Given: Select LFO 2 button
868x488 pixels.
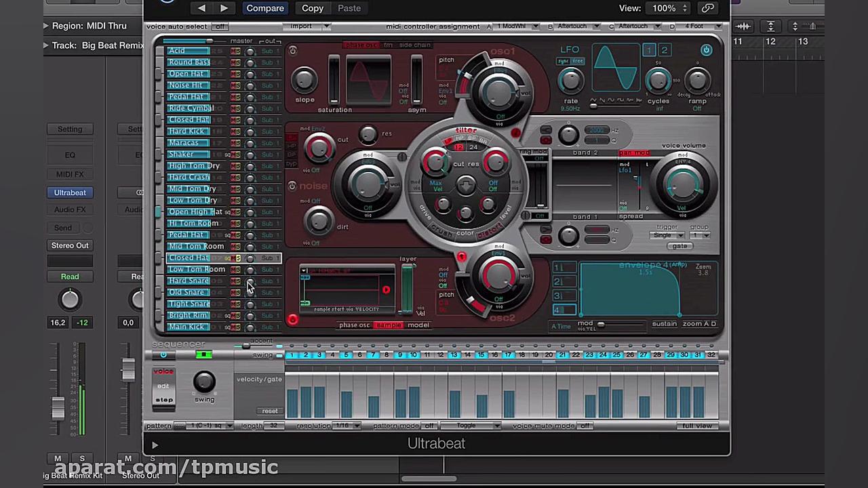Looking at the screenshot, I should coord(665,50).
